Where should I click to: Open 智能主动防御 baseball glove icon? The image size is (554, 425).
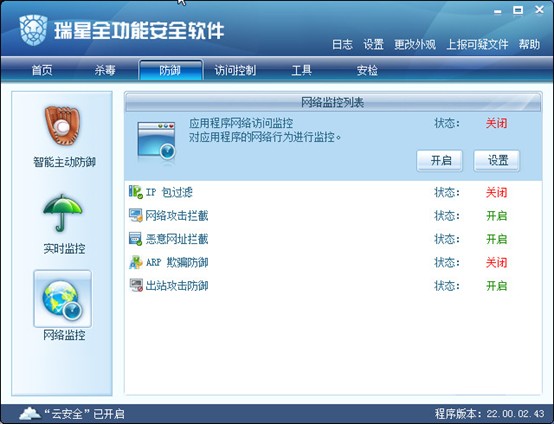pyautogui.click(x=63, y=125)
